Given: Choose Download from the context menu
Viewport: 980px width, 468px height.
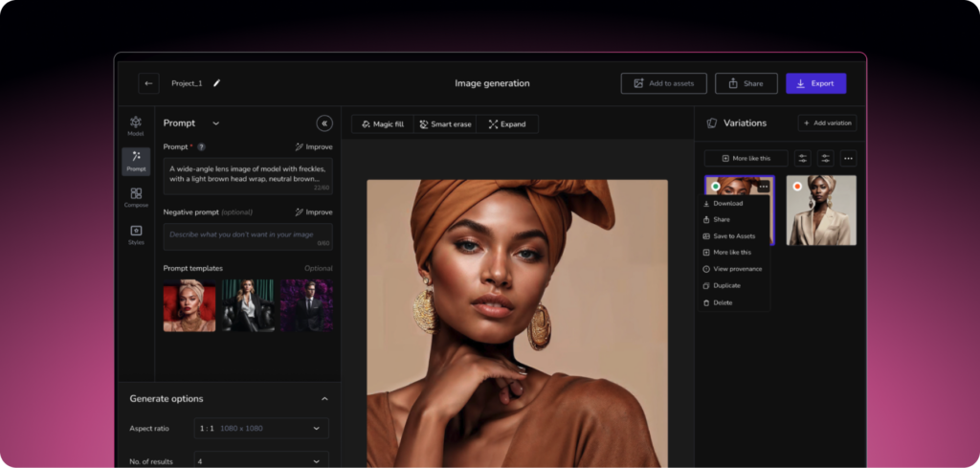Looking at the screenshot, I should [727, 203].
